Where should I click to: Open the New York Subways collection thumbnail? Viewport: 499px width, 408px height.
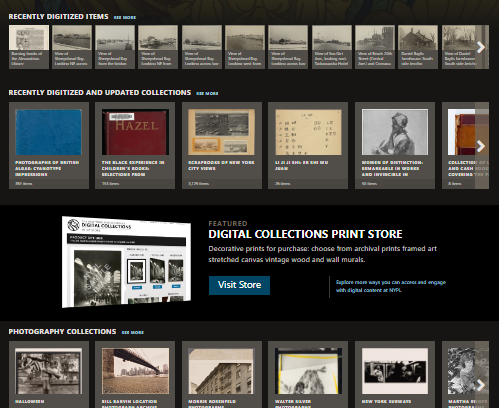[395, 371]
